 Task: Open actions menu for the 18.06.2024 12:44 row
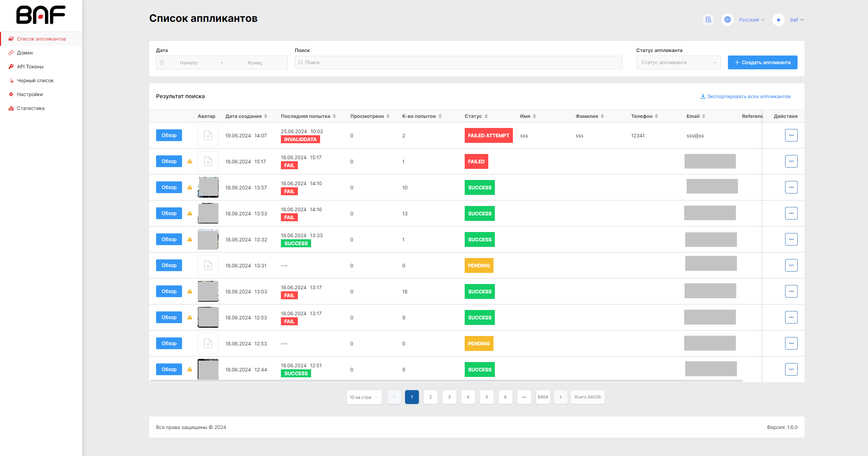coord(791,369)
